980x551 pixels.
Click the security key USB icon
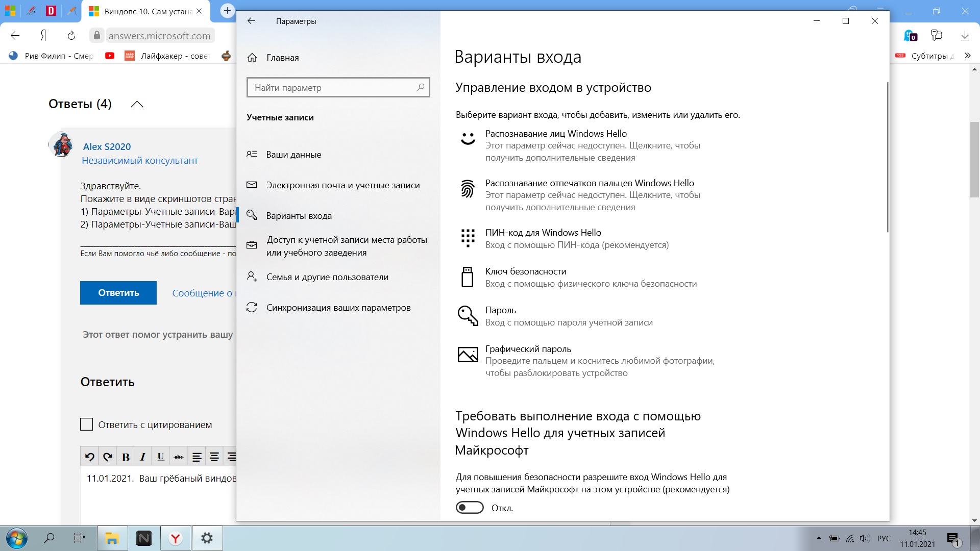(468, 277)
